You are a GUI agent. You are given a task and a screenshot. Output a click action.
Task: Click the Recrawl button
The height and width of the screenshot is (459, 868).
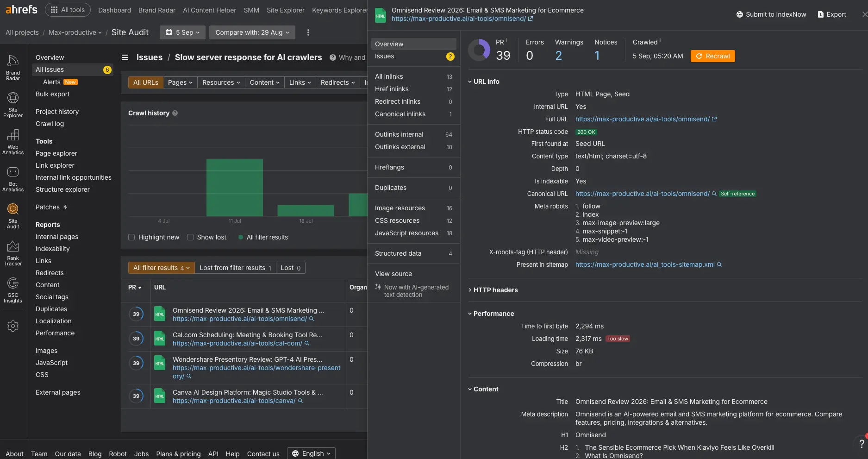(713, 56)
